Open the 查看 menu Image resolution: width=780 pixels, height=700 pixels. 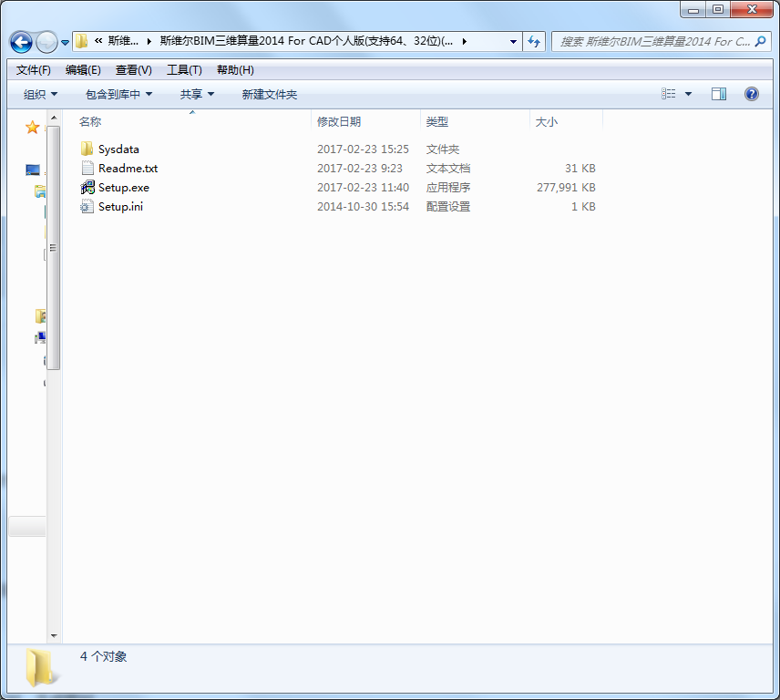[133, 69]
